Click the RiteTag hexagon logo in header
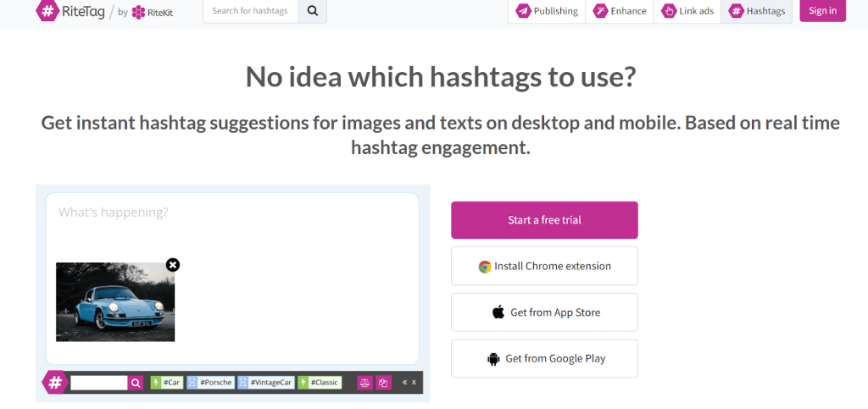The image size is (868, 409). (47, 11)
